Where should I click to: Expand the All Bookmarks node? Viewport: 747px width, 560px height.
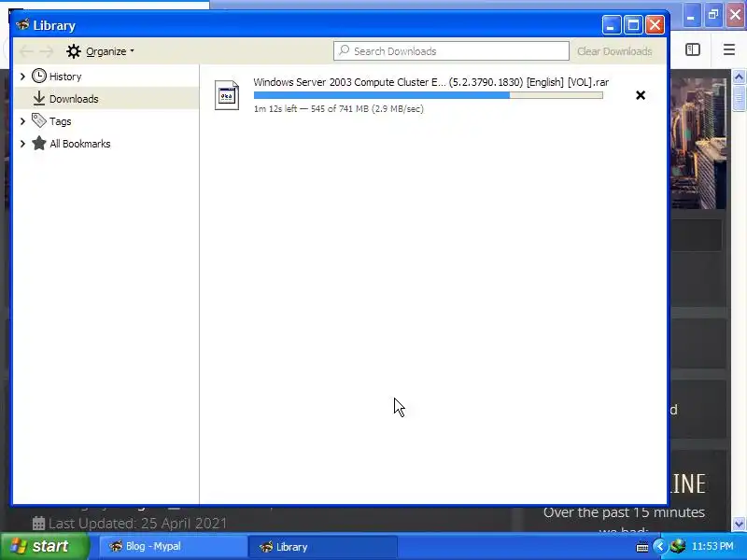22,144
